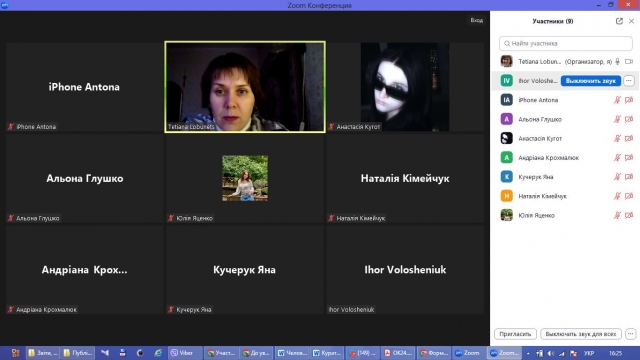
Task: Toggle camera icon next to Tetiana Lobunets
Action: tap(629, 62)
